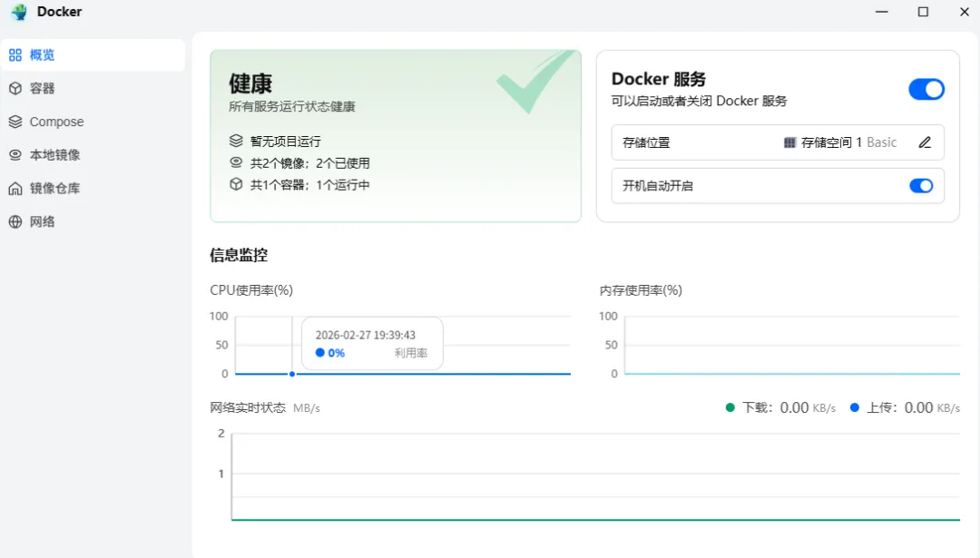Toggle the 开机自动开启 switch
Viewport: 980px width, 558px height.
click(921, 186)
